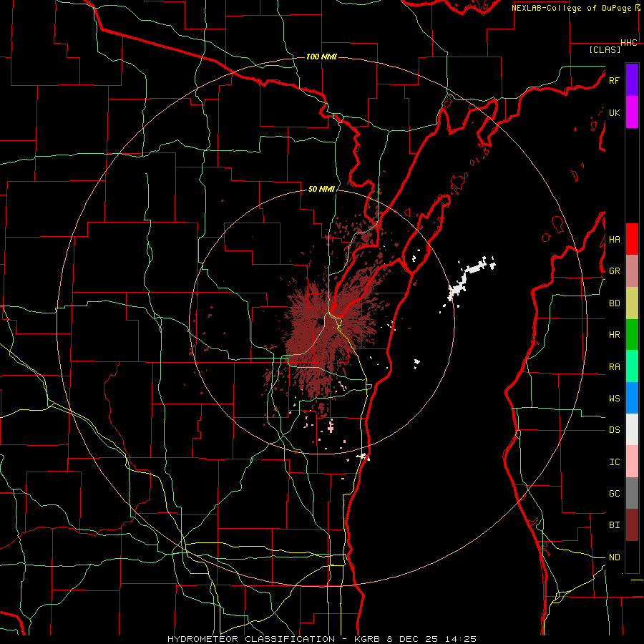Click the mint RA legend swatch
The width and height of the screenshot is (644, 644).
(632, 366)
